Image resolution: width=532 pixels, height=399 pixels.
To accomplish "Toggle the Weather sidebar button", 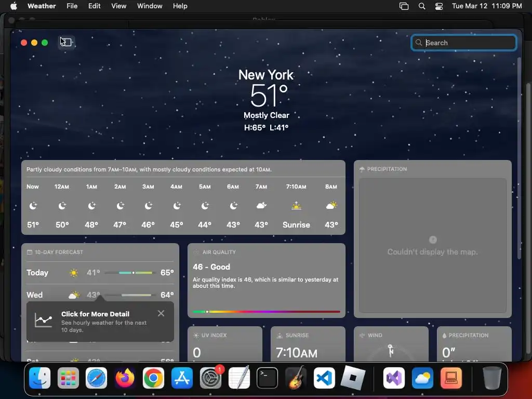I will point(66,43).
